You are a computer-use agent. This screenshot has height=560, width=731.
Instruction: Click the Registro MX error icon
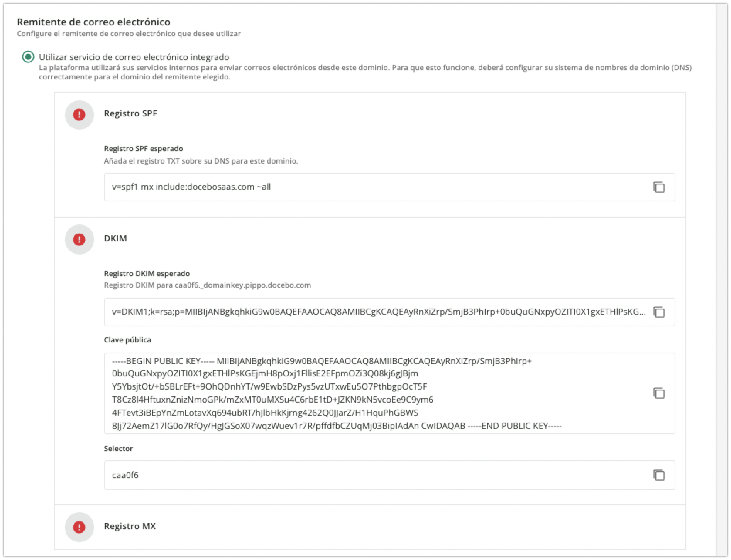pos(79,527)
